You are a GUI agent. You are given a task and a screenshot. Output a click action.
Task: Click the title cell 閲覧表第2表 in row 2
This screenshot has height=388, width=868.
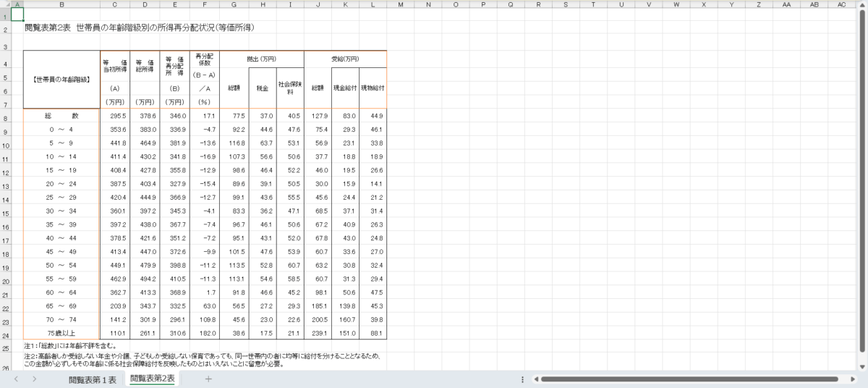137,28
